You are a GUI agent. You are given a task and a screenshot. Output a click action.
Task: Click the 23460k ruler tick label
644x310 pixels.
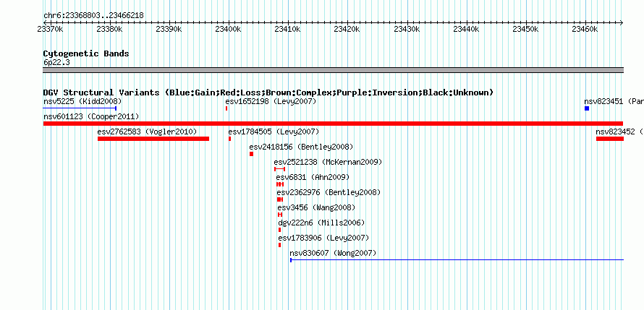(x=585, y=30)
